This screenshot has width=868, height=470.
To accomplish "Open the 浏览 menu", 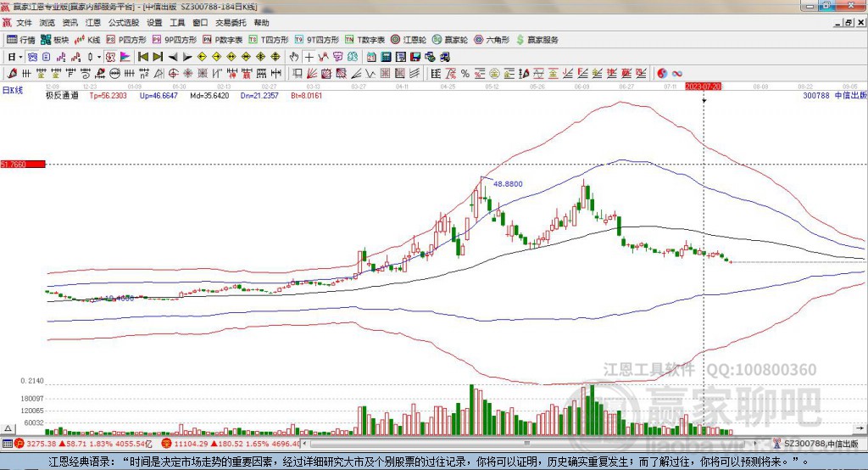I will tap(47, 23).
